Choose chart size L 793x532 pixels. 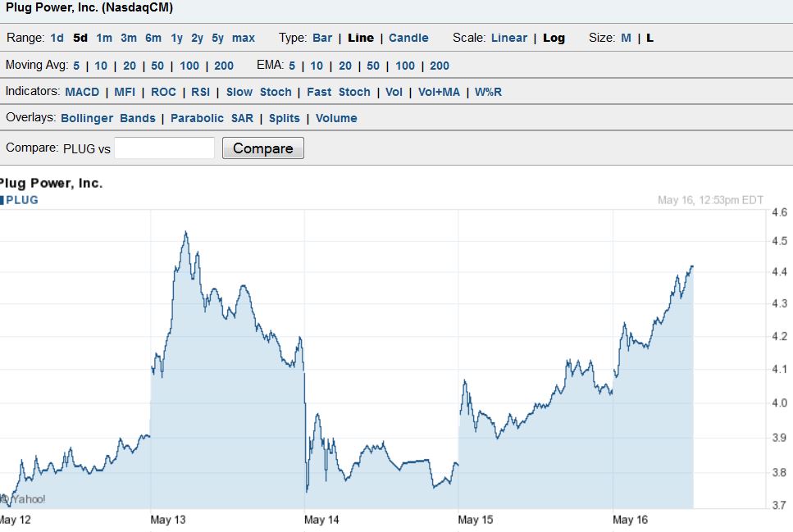tap(649, 38)
